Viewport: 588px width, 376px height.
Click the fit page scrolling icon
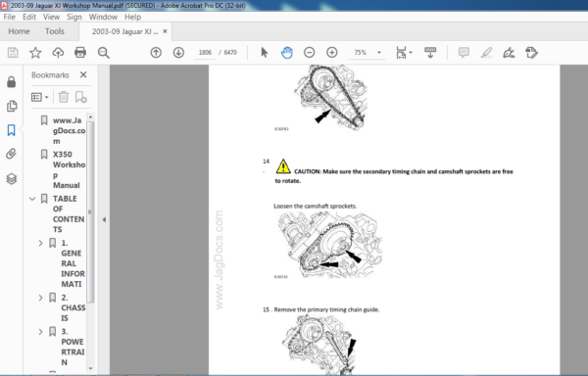[401, 53]
